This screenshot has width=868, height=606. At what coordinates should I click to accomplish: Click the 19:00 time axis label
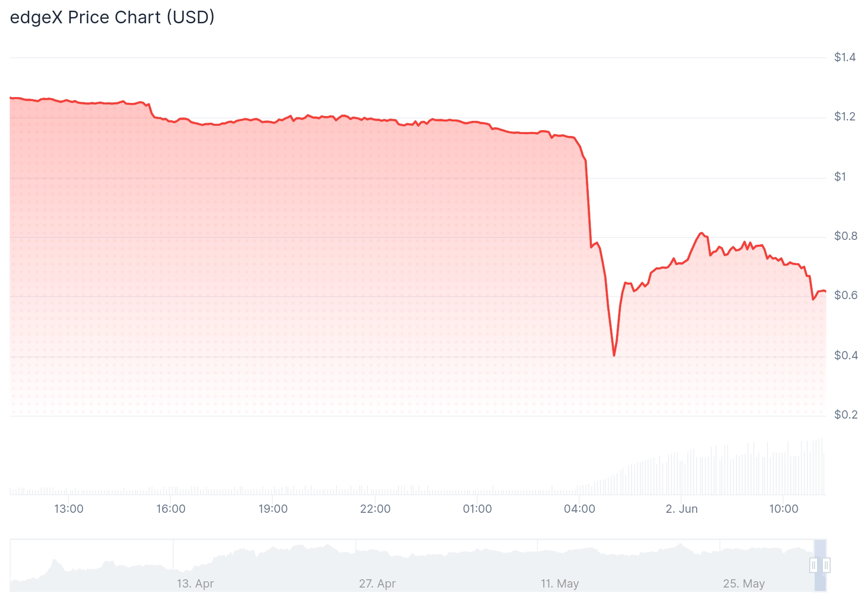pos(273,509)
